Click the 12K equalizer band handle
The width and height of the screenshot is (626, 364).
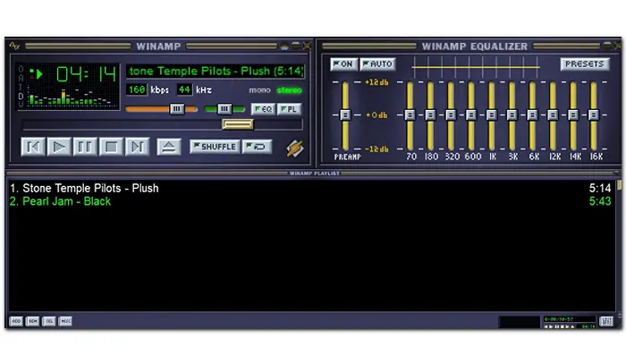point(553,115)
